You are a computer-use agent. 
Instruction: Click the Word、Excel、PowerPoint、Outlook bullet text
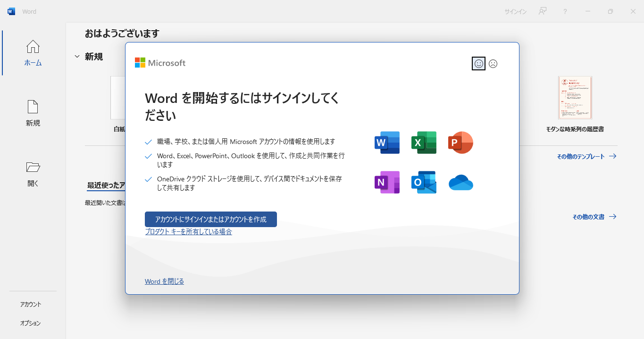coord(251,160)
